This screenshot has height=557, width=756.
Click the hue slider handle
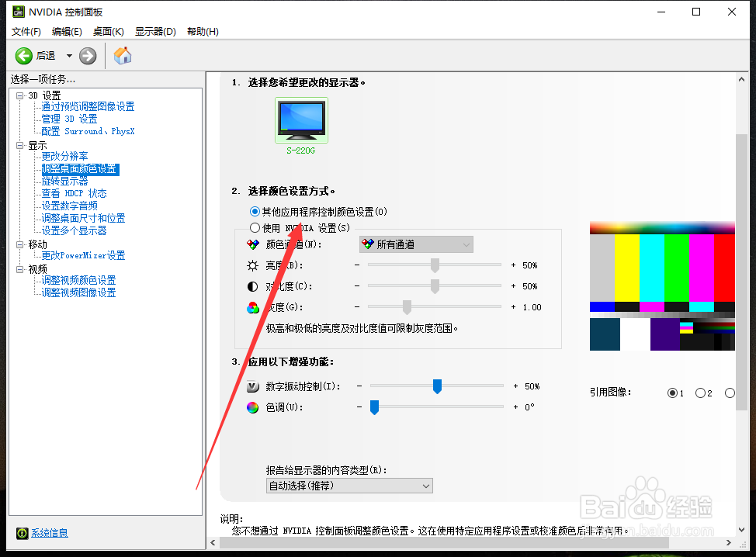pyautogui.click(x=374, y=407)
